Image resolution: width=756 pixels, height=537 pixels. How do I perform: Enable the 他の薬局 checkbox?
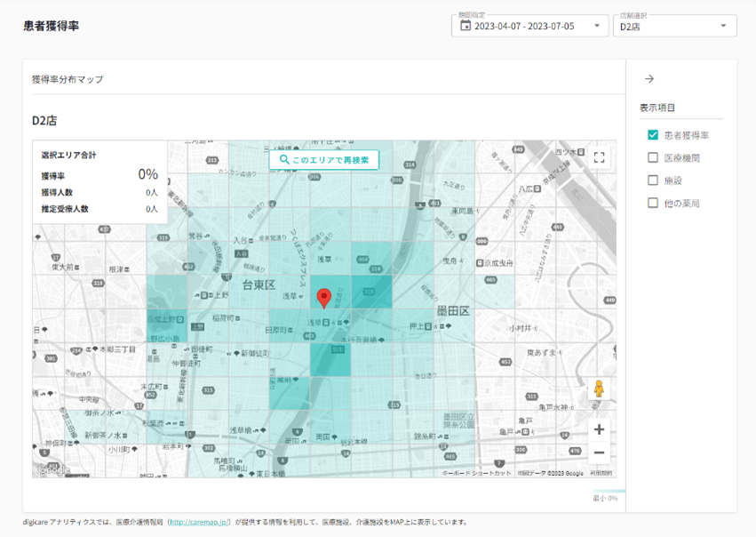(x=653, y=203)
